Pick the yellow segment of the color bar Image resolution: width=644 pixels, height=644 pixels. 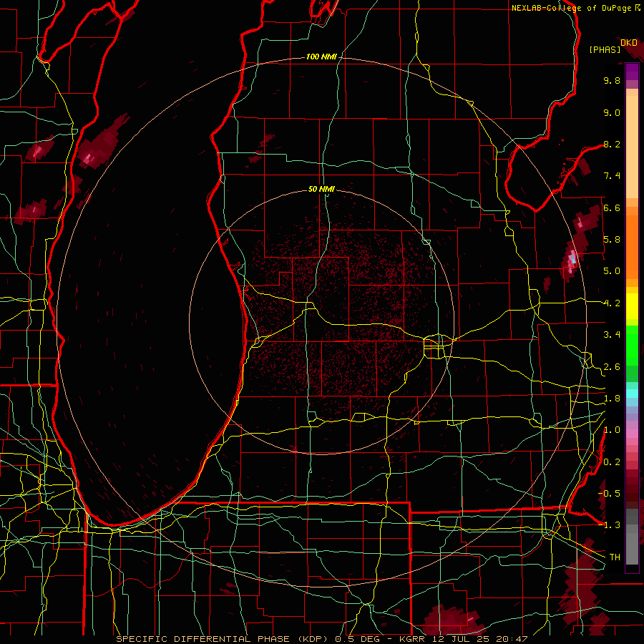632,306
